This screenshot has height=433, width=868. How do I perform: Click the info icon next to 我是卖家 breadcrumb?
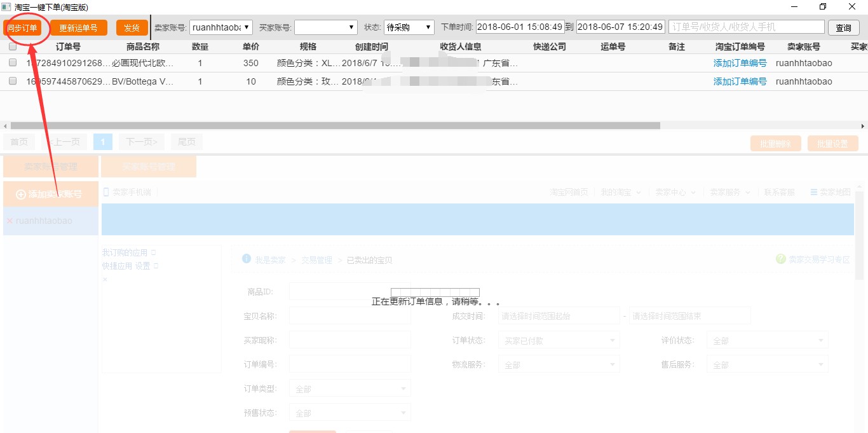tap(247, 259)
